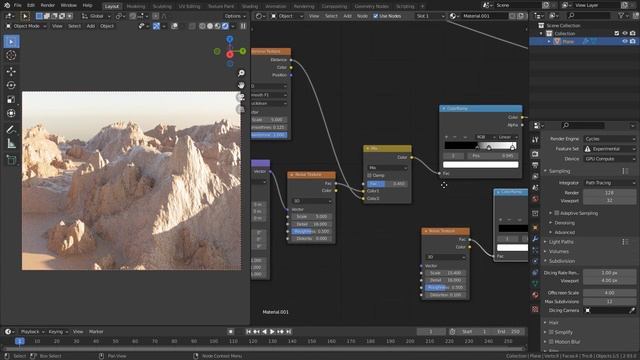Toggle the Clamp checkbox in Mix node
The image size is (640, 360).
click(x=369, y=176)
